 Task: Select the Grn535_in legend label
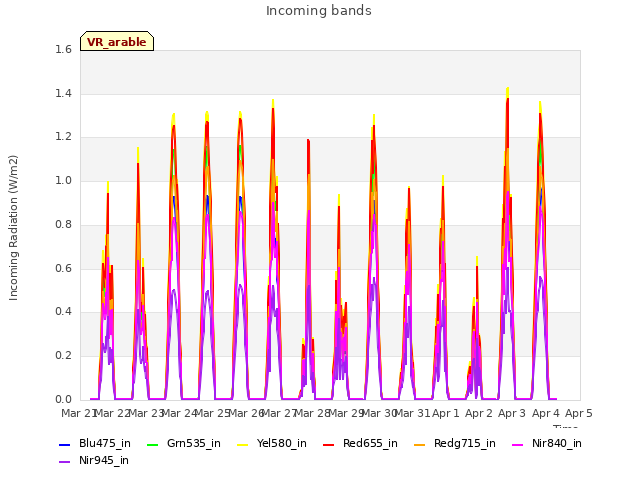194,444
